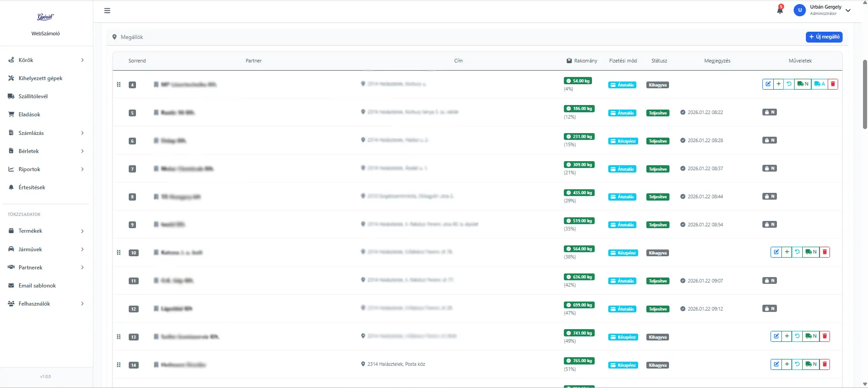Image resolution: width=868 pixels, height=388 pixels.
Task: Click the lock N badge on stop 5
Action: pos(769,112)
